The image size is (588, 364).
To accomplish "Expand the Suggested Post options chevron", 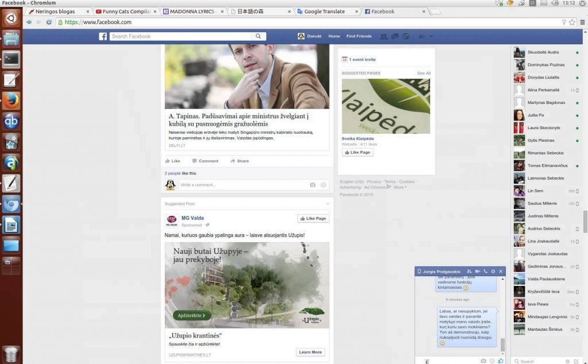I will 328,204.
